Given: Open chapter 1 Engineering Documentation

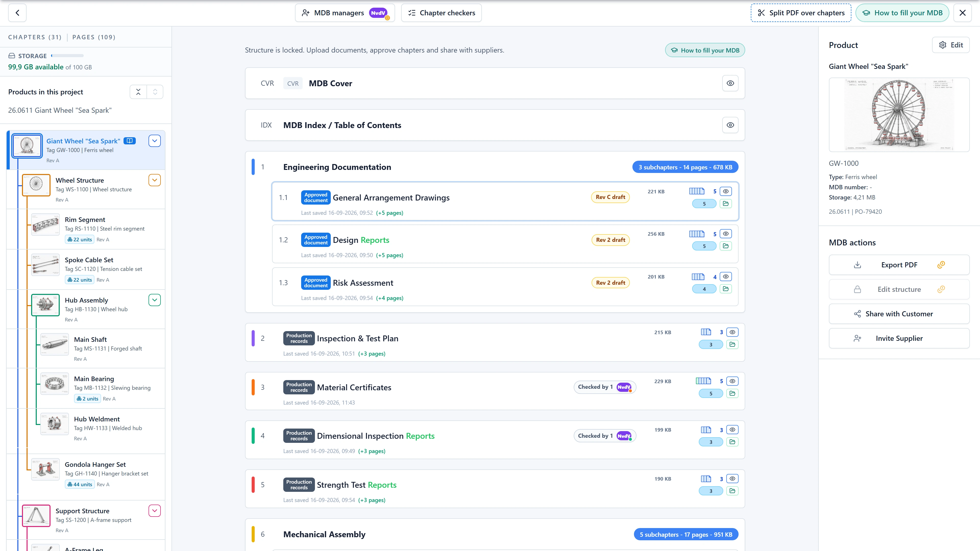Looking at the screenshot, I should click(x=337, y=167).
